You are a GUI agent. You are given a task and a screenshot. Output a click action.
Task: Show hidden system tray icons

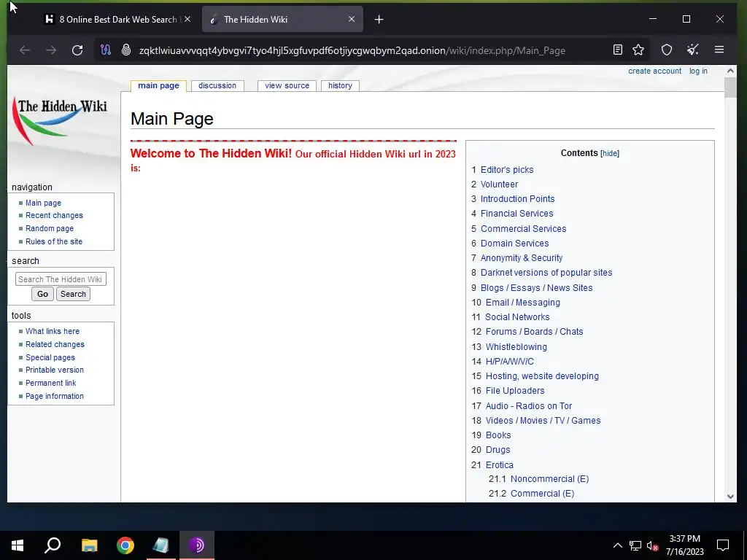pos(617,545)
